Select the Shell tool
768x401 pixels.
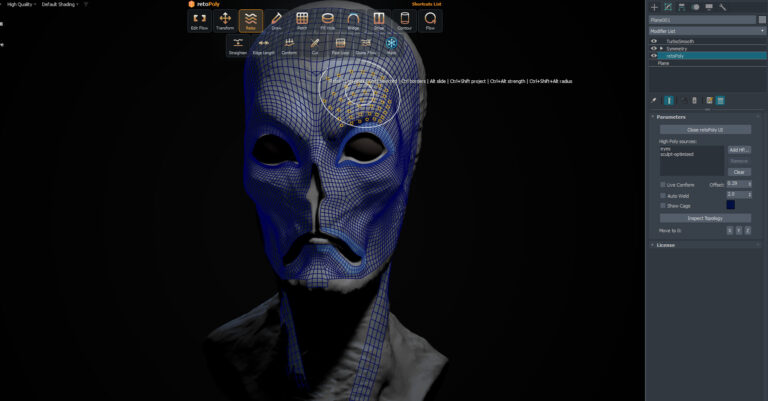click(379, 21)
